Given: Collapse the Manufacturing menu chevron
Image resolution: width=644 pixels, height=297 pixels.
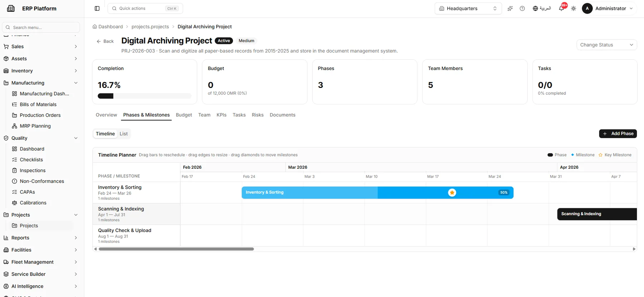Looking at the screenshot, I should click(x=76, y=83).
